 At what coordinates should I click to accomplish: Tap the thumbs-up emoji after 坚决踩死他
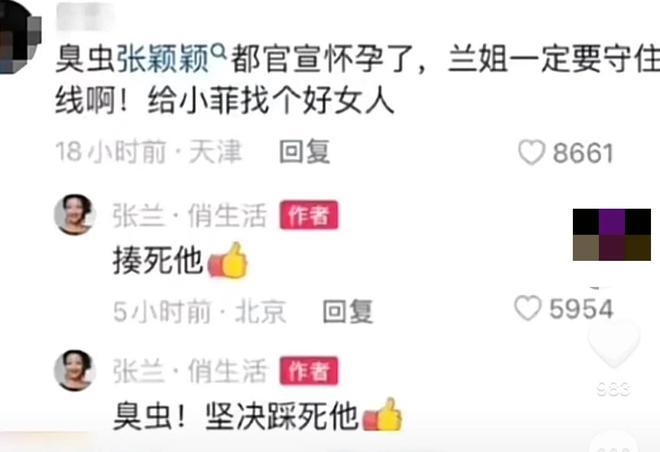point(382,415)
